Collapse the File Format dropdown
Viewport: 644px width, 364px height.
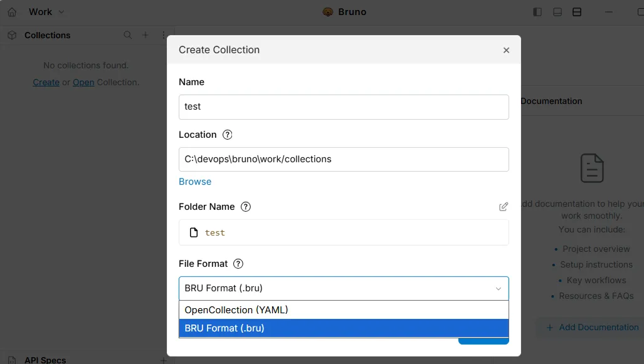click(499, 289)
